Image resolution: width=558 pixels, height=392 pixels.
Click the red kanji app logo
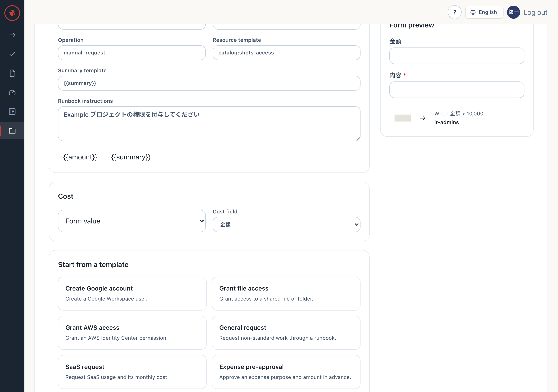(x=12, y=13)
